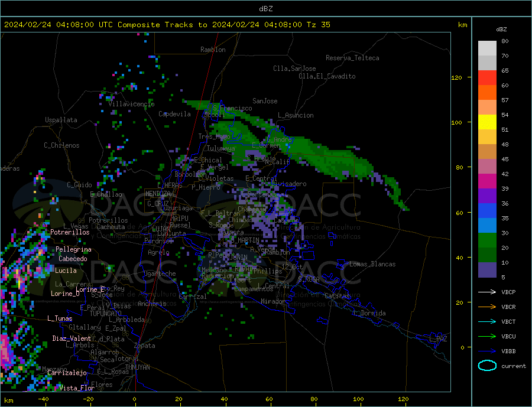Image resolution: width=532 pixels, height=407 pixels.
Task: Click the white 80 dBZ color swatch
Action: (x=487, y=48)
